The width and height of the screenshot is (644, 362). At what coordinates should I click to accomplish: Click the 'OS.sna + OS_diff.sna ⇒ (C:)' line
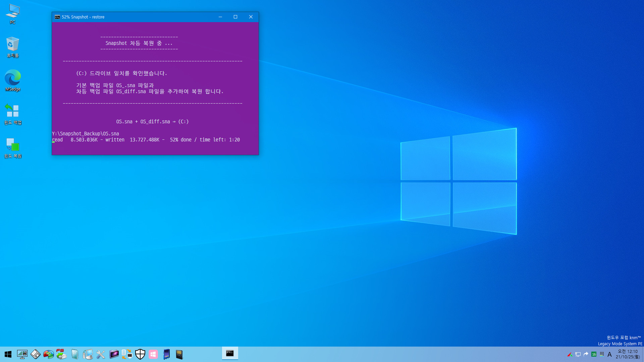(152, 121)
